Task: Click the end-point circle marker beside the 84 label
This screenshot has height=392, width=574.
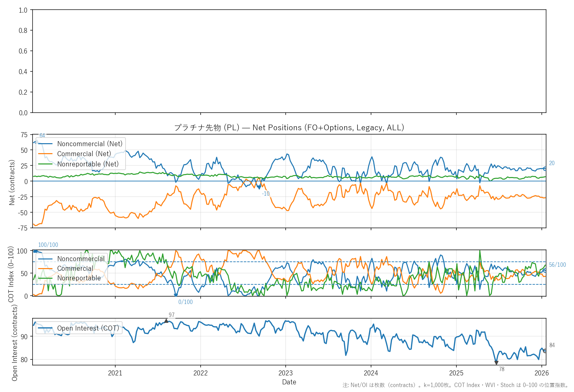Action: pyautogui.click(x=545, y=350)
